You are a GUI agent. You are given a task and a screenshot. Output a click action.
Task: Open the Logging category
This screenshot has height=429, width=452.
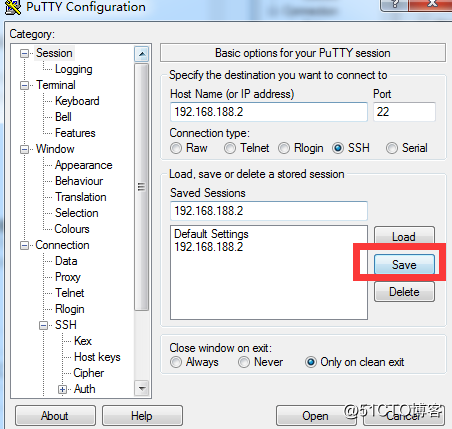(x=74, y=69)
